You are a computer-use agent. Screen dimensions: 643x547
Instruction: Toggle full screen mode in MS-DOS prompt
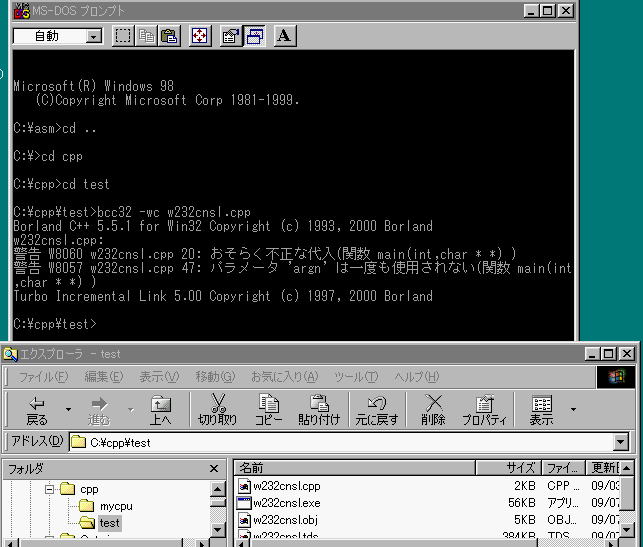(x=200, y=36)
